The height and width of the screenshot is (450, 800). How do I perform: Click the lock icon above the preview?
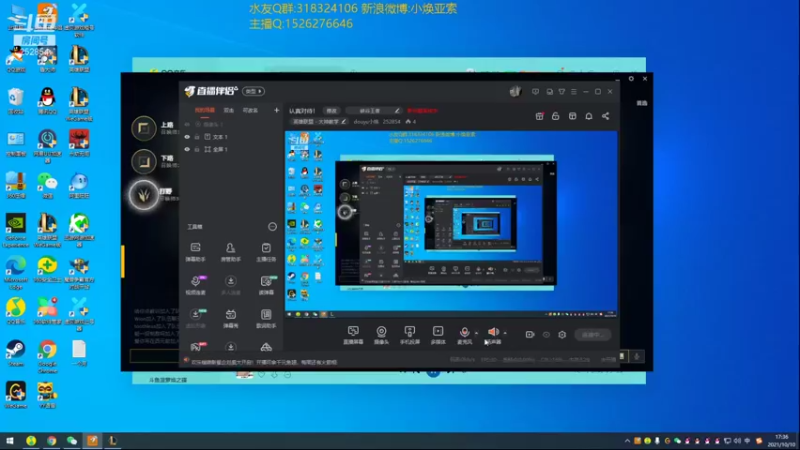556,116
